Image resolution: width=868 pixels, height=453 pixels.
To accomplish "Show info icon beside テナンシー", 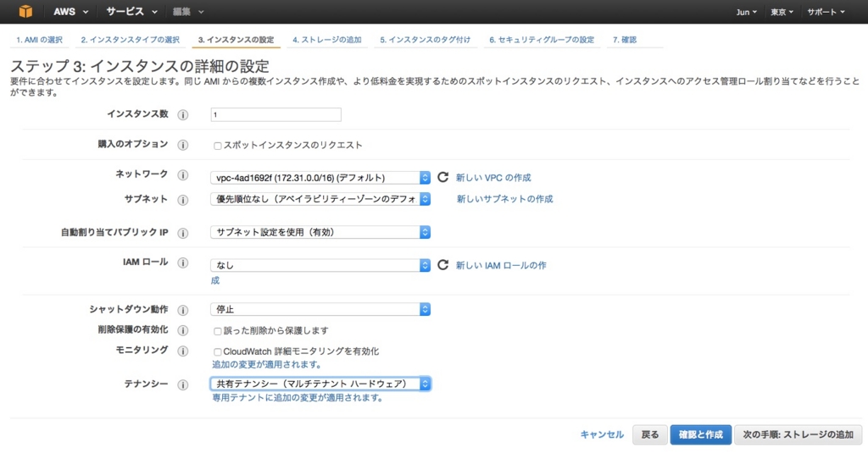I will click(183, 384).
